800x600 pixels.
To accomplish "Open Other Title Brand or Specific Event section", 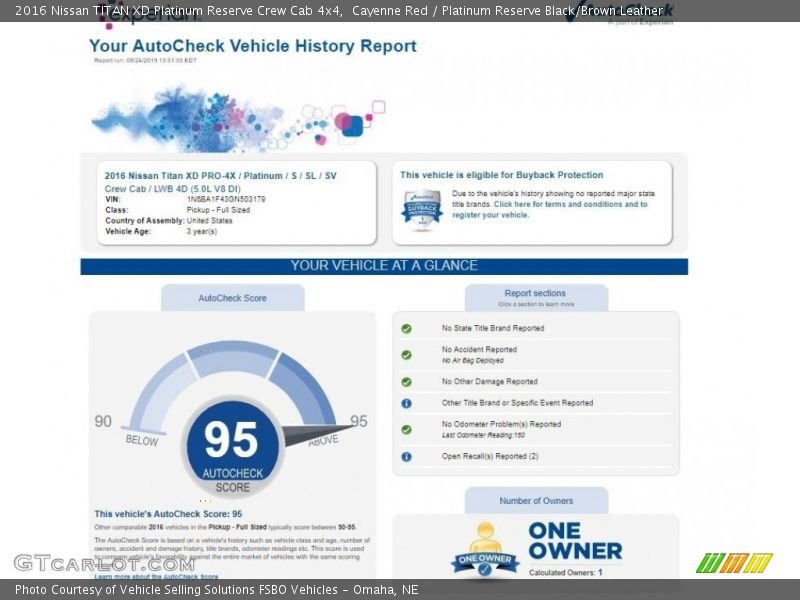I will [517, 403].
